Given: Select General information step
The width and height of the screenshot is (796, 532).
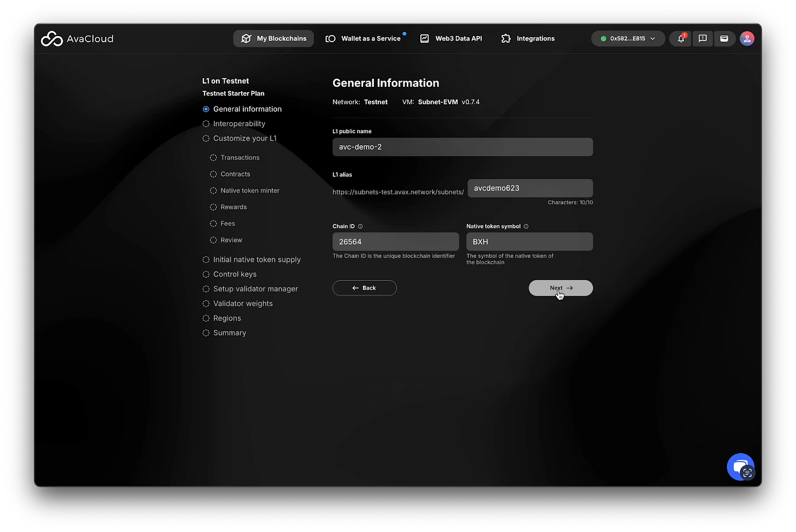Looking at the screenshot, I should click(242, 109).
